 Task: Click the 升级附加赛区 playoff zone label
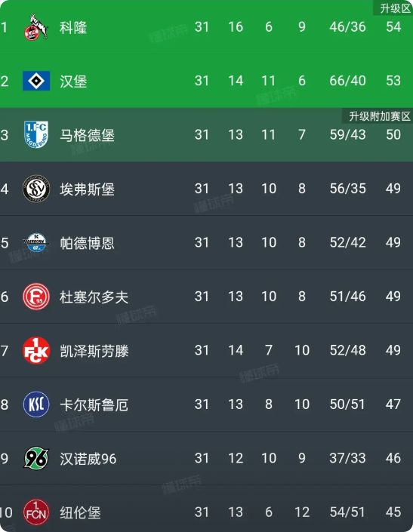pos(380,116)
